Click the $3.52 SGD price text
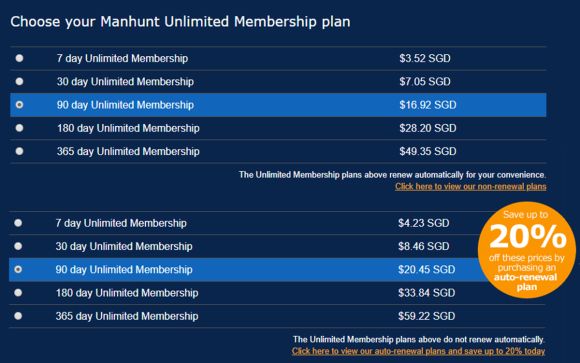The image size is (580, 363). [x=425, y=58]
